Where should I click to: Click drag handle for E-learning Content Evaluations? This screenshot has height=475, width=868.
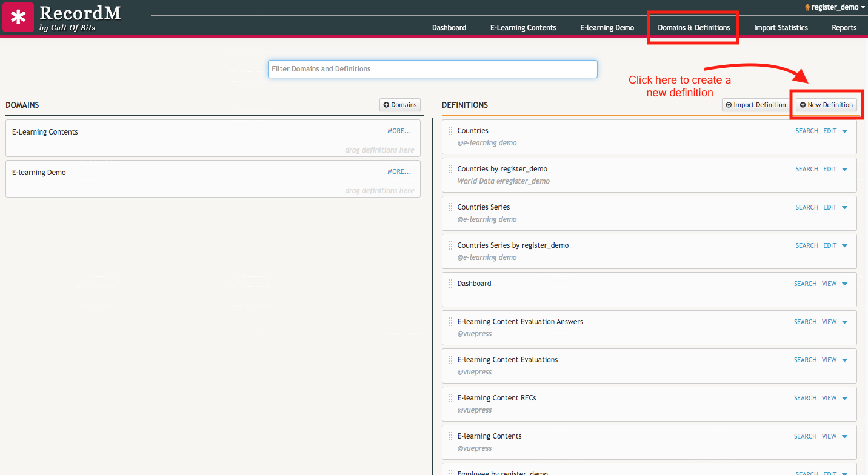[450, 360]
